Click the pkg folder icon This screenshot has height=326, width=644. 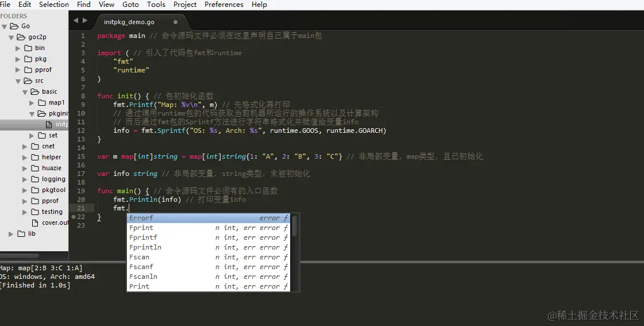click(28, 59)
